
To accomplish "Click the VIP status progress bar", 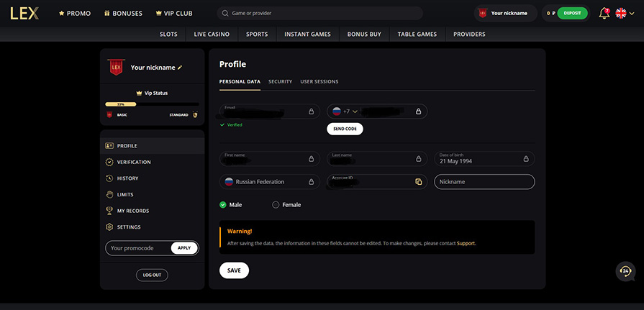I will pos(152,104).
